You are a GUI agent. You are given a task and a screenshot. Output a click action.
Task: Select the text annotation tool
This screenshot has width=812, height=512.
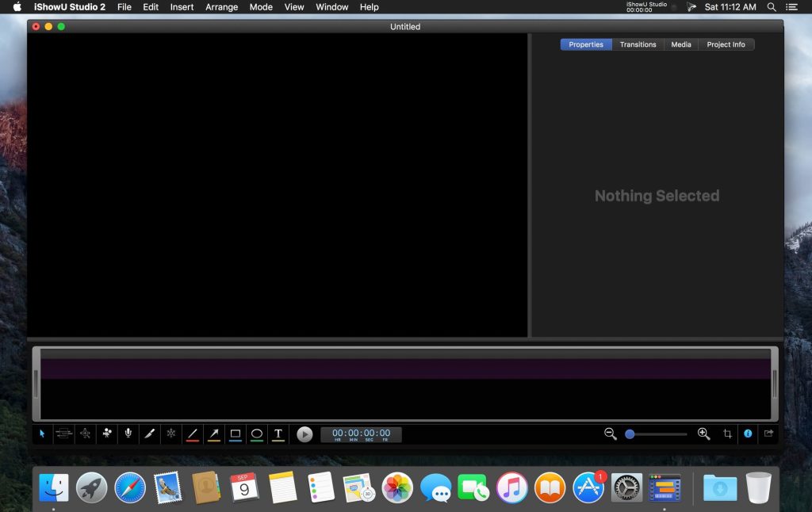(278, 434)
